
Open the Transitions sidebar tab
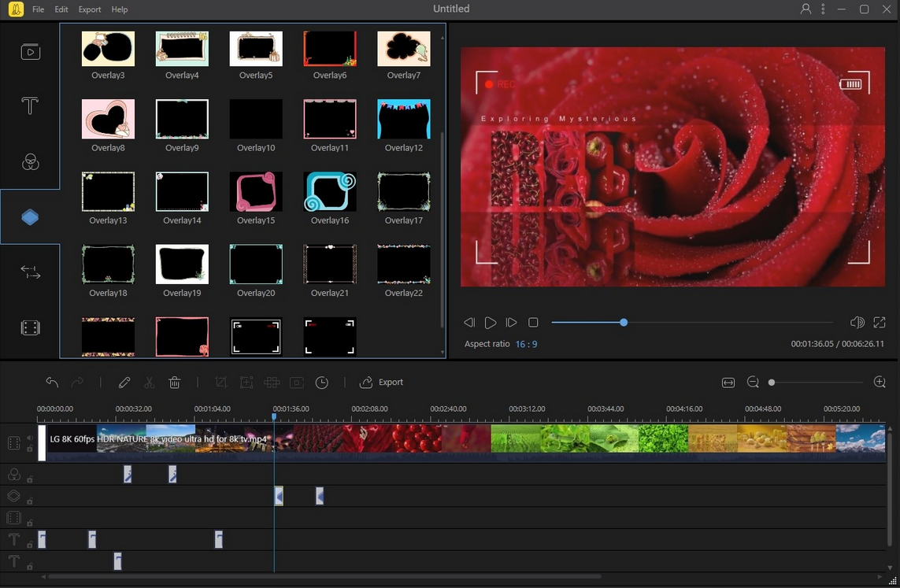click(x=31, y=272)
